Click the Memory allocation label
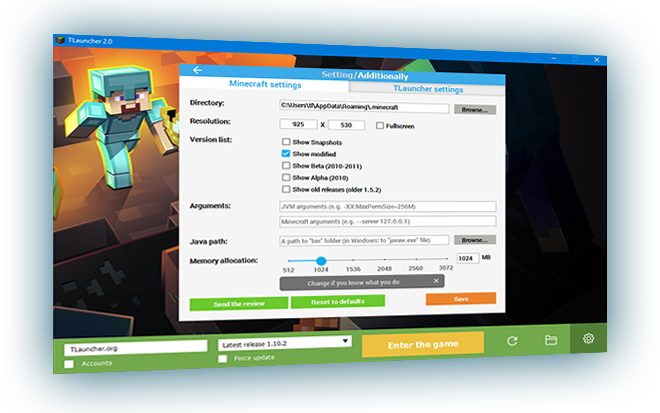Screen dimensions: 660x413 224,261
